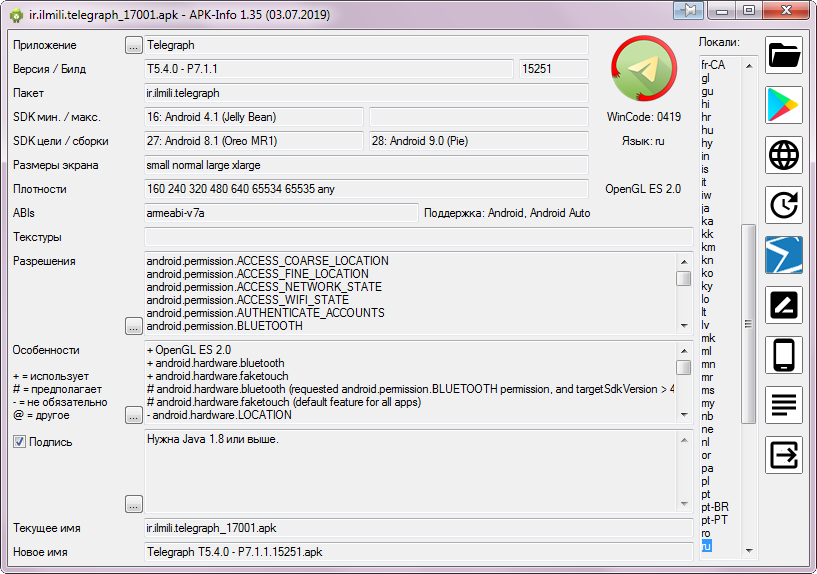Image resolution: width=817 pixels, height=574 pixels.
Task: Click the ellipsis button next to Приложение
Action: tap(133, 45)
